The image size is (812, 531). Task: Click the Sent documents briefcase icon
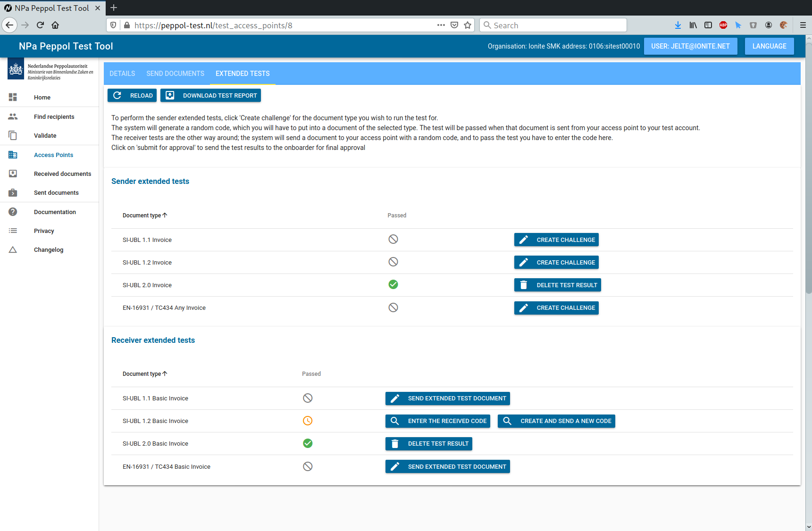(13, 192)
